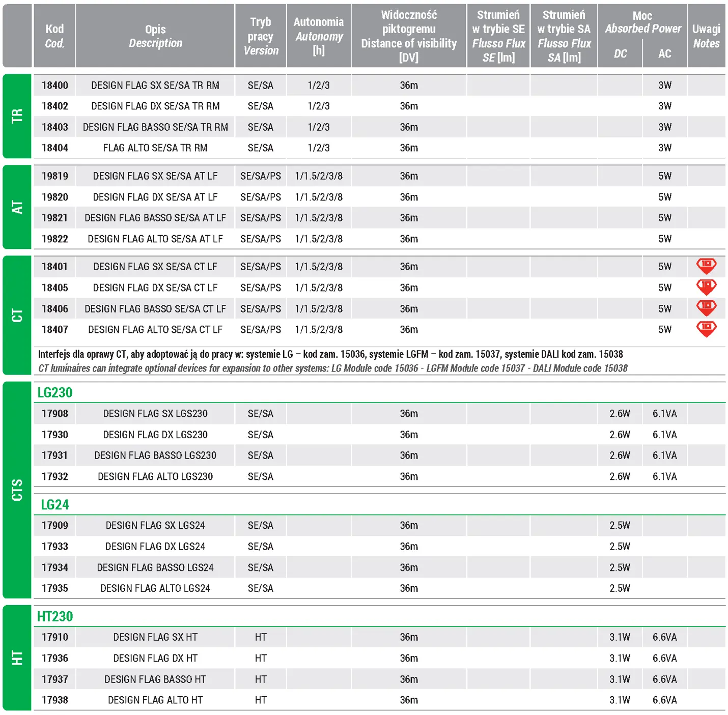Viewport: 728px width, 715px height.
Task: Click description DESIGN FLAG ALTO SE/SA AT LF
Action: (155, 239)
